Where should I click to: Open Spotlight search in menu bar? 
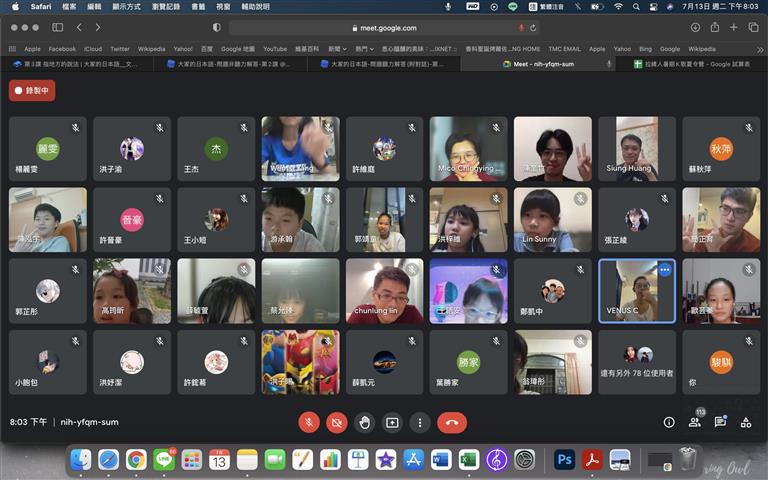click(636, 6)
